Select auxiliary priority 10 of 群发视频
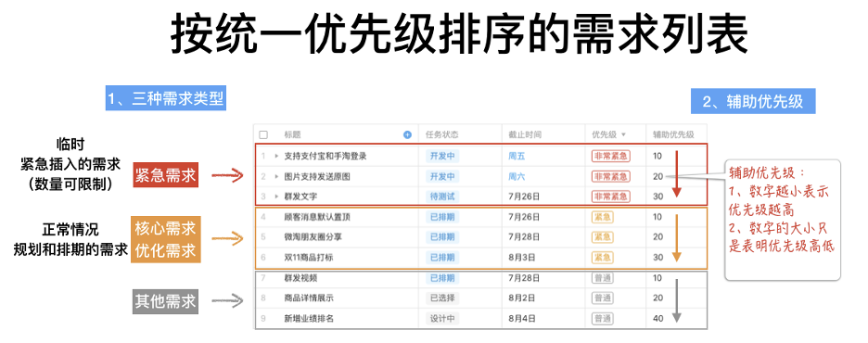This screenshot has height=343, width=868. coord(657,278)
